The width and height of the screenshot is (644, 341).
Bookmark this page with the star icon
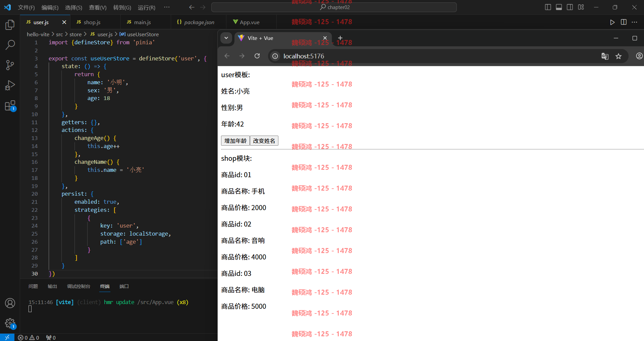pyautogui.click(x=619, y=56)
